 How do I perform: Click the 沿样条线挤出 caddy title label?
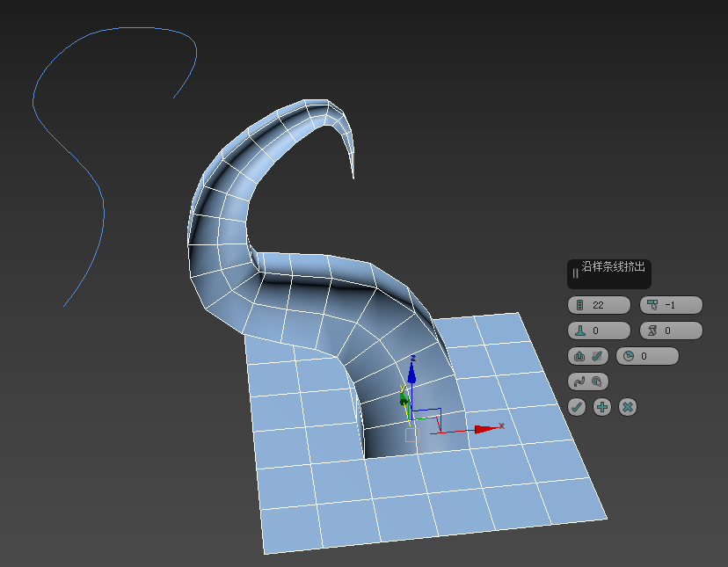tap(618, 267)
